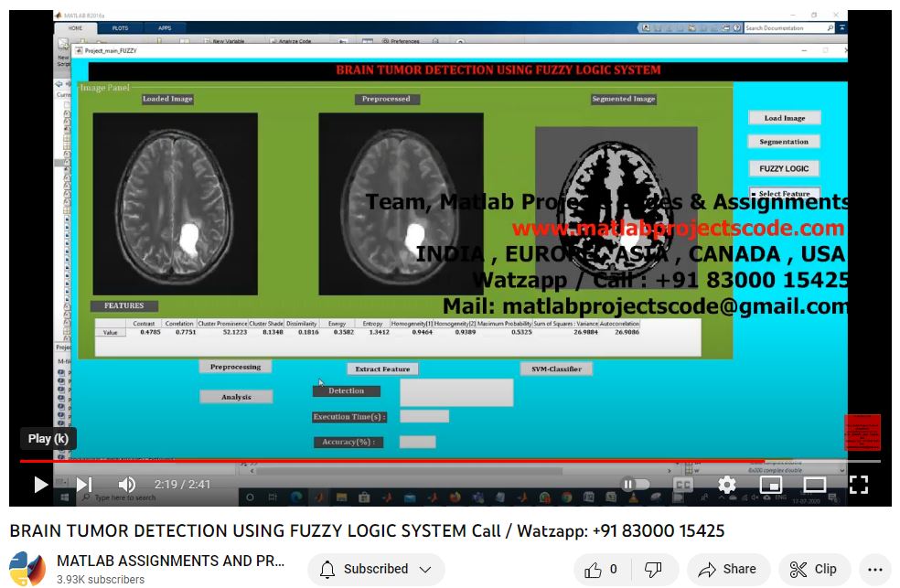Turn on closed captions
This screenshot has width=900, height=588.
coord(683,485)
